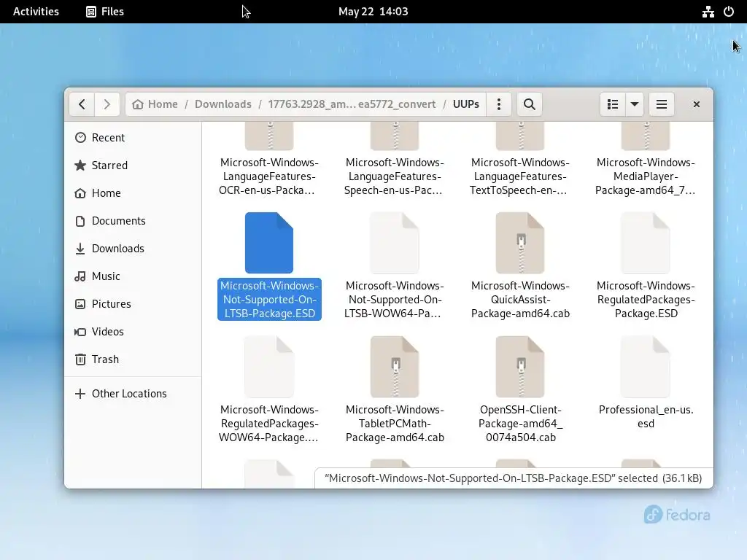
Task: Expand the view options dropdown arrow
Action: pos(635,104)
